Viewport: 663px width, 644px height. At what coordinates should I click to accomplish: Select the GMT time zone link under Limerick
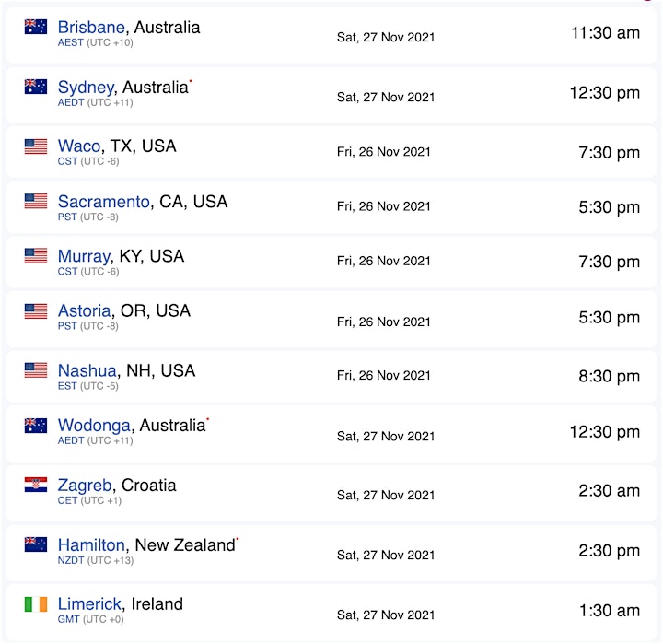click(68, 619)
